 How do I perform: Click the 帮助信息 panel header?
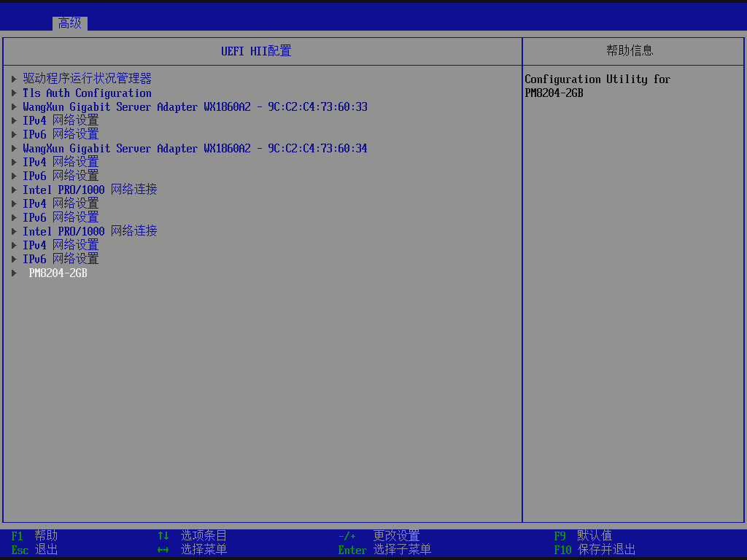point(630,50)
